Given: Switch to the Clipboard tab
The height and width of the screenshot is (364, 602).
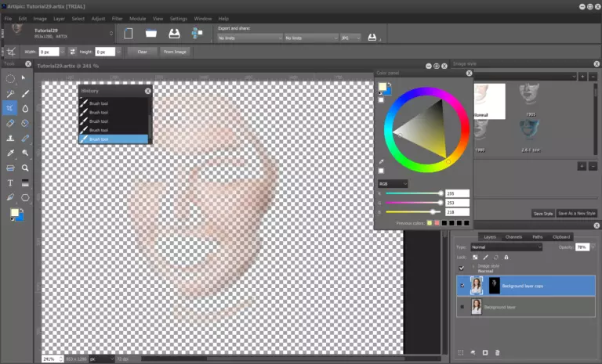Looking at the screenshot, I should [561, 237].
